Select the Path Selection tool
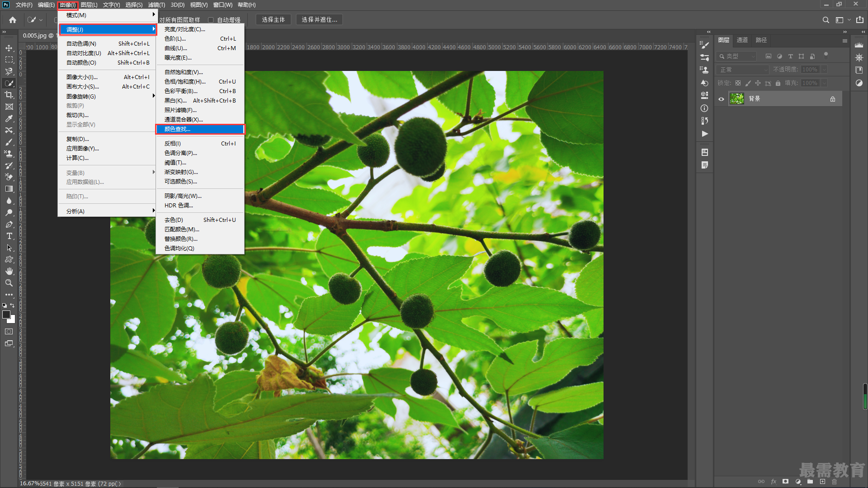Image resolution: width=868 pixels, height=488 pixels. click(x=9, y=248)
